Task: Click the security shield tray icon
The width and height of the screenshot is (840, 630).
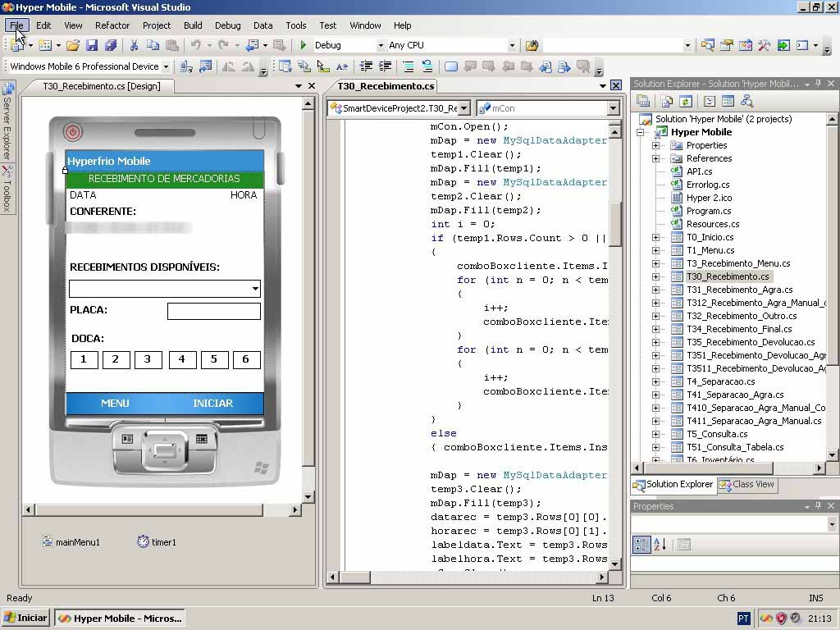Action: point(781,619)
